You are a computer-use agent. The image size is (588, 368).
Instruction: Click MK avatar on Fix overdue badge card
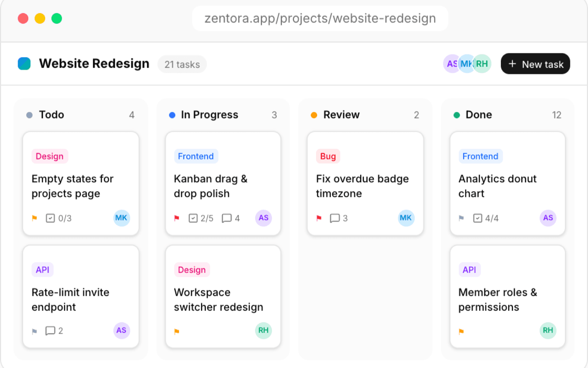tap(406, 218)
